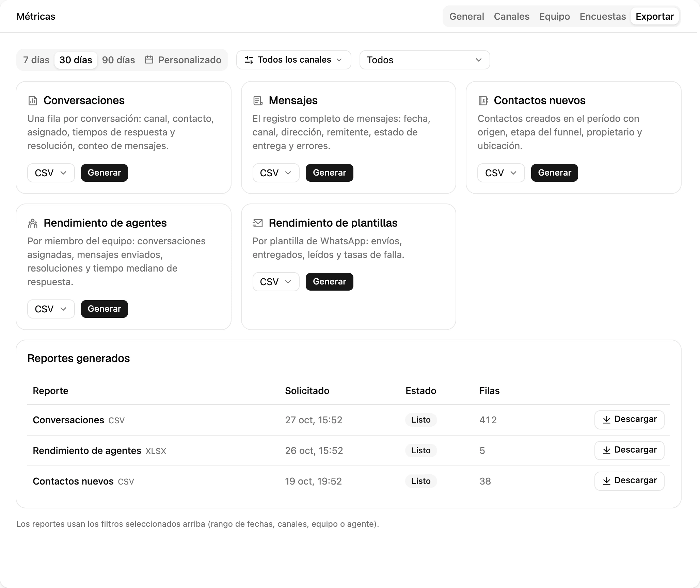Click the Rendimiento de plantillas envelope icon

[258, 223]
